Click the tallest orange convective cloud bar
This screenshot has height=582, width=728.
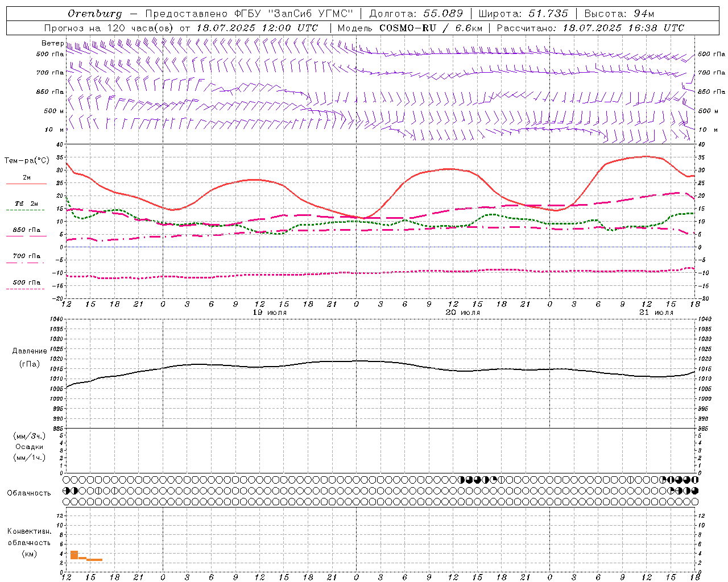pos(74,555)
